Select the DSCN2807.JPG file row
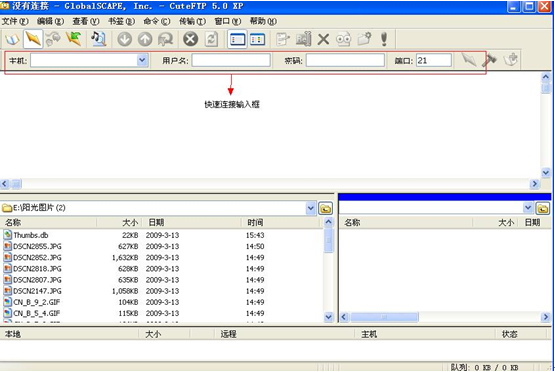This screenshot has width=555, height=372. [x=161, y=280]
